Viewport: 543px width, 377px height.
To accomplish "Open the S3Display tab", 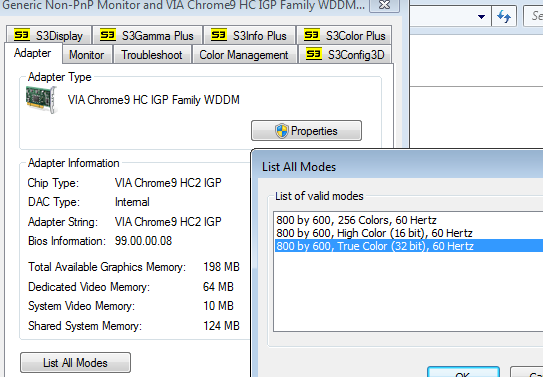I will pyautogui.click(x=49, y=35).
